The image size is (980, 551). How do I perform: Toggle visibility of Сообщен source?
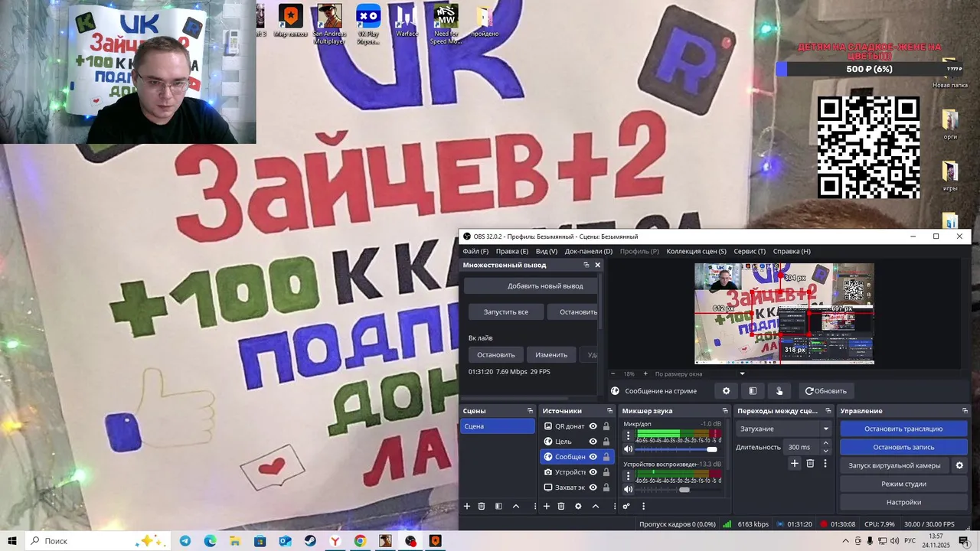pos(593,457)
